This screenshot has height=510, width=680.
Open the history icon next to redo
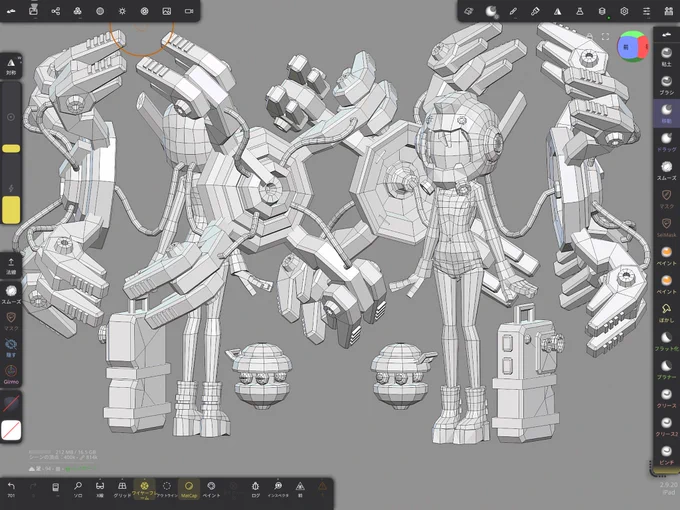click(56, 488)
